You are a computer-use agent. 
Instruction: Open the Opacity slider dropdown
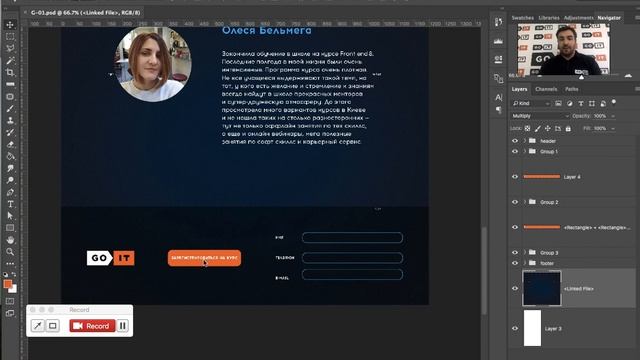pyautogui.click(x=613, y=116)
